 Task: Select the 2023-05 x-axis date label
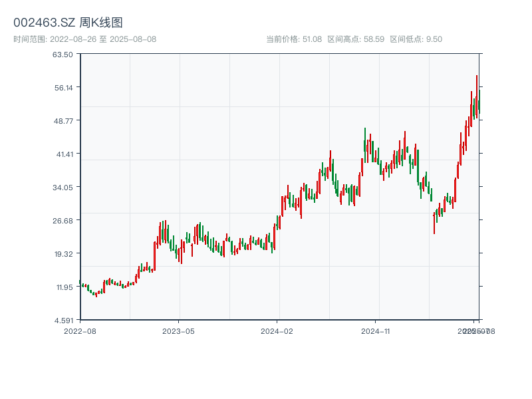[178, 331]
